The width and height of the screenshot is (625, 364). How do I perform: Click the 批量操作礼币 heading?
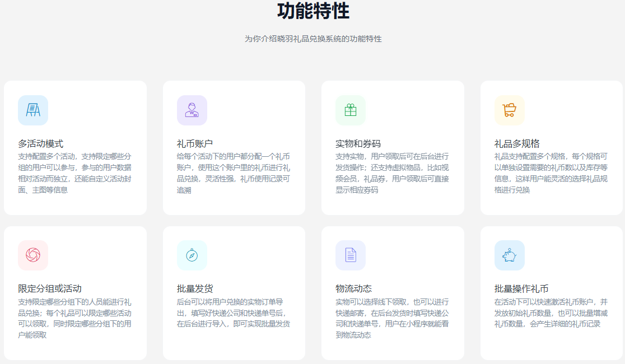pyautogui.click(x=521, y=288)
